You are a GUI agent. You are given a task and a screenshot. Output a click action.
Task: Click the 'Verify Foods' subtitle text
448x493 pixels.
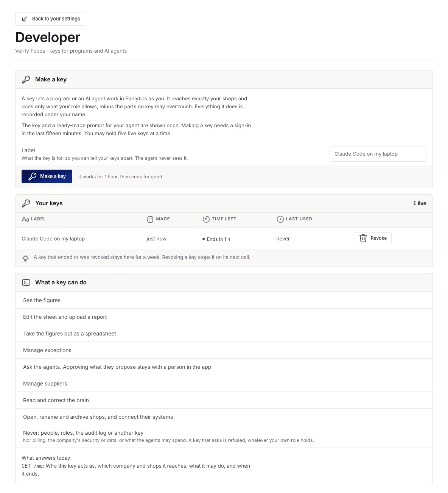(x=30, y=51)
